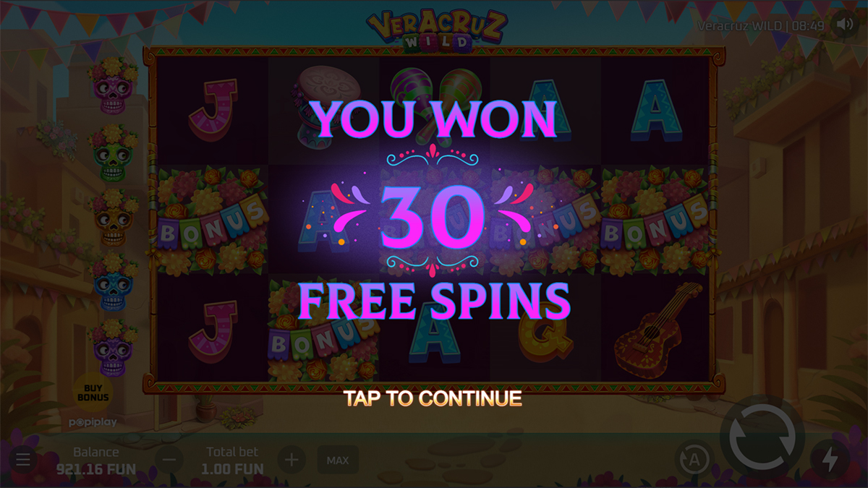The height and width of the screenshot is (488, 868).
Task: Open the hamburger menu
Action: tap(22, 460)
